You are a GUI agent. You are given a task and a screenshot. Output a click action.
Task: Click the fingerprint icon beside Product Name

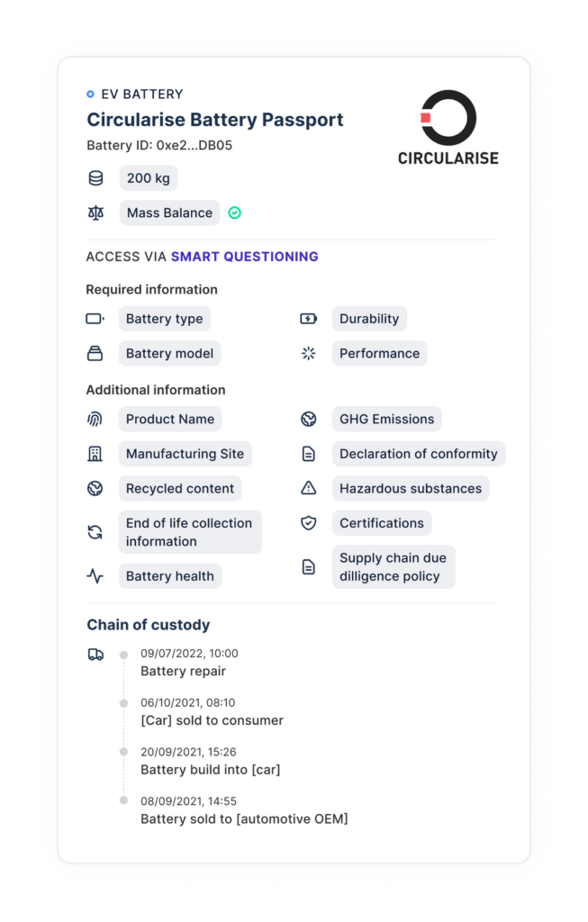coord(95,420)
